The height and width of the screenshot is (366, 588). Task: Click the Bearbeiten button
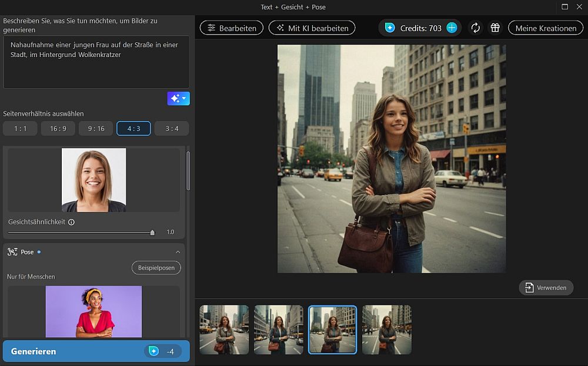(232, 28)
